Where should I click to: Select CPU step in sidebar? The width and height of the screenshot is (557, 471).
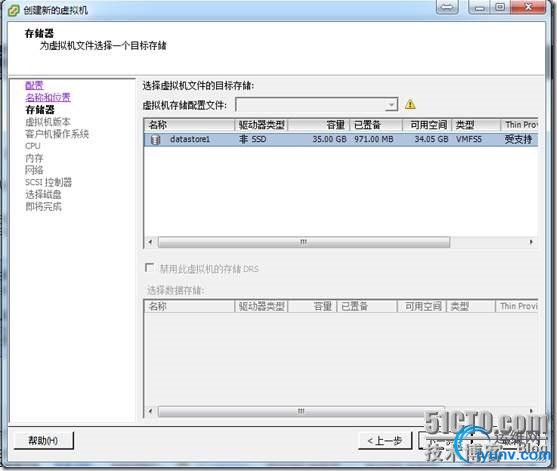tap(33, 146)
